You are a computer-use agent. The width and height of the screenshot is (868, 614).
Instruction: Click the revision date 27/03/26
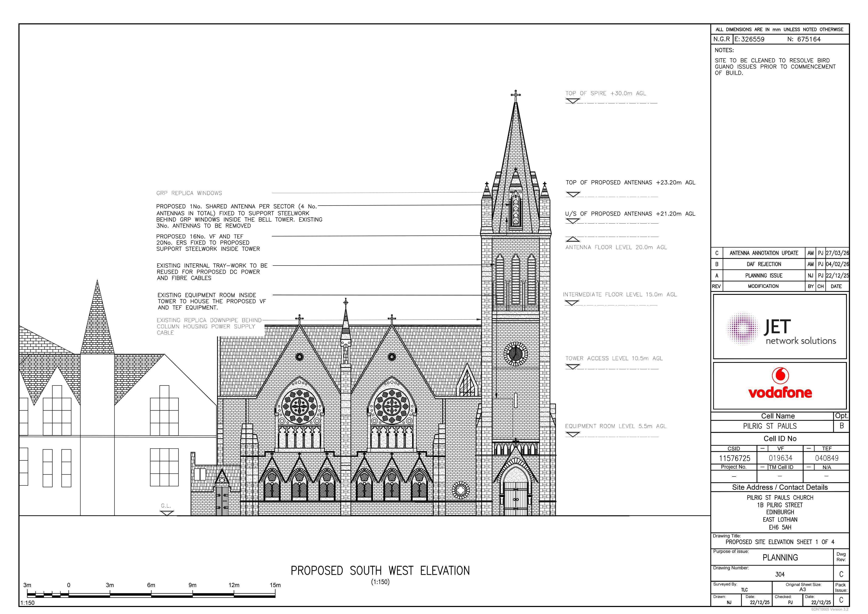pos(837,253)
